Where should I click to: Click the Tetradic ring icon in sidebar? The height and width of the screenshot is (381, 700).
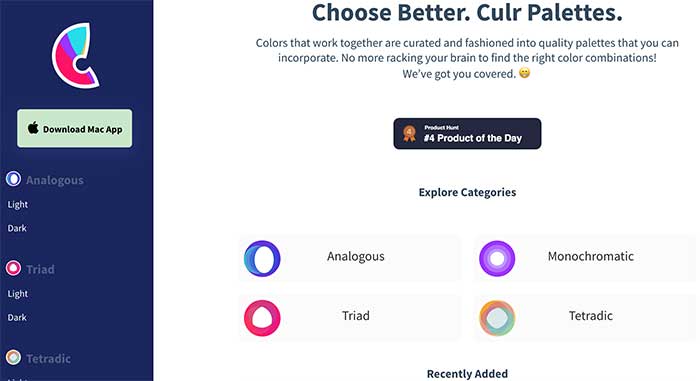(13, 357)
